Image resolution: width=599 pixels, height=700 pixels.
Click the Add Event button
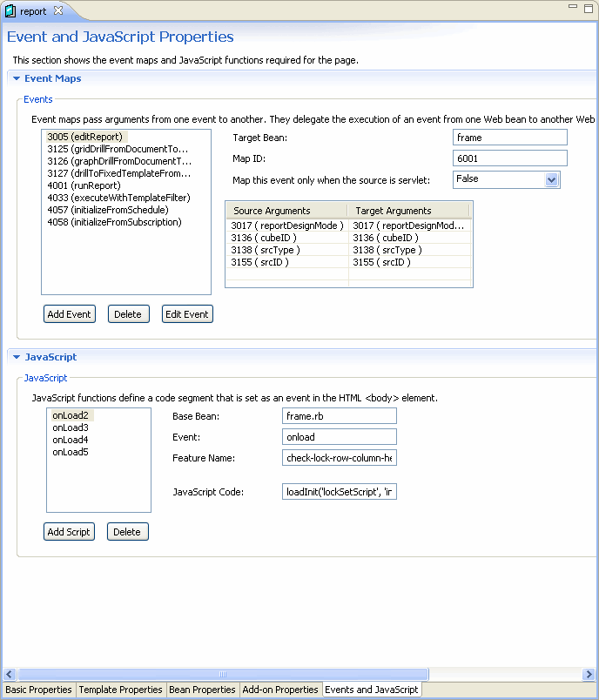tap(69, 314)
